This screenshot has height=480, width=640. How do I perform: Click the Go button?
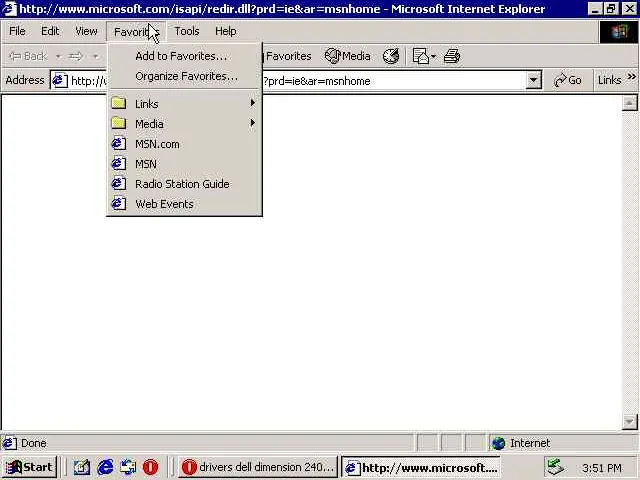567,80
